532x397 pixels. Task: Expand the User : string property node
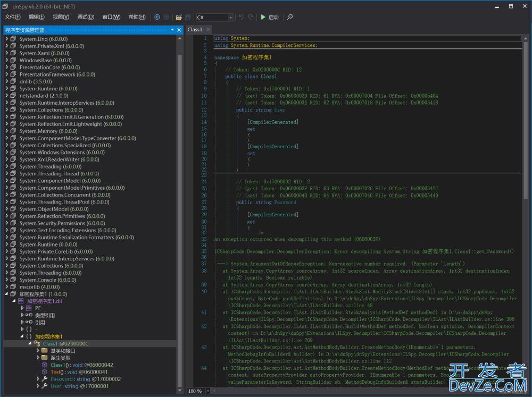click(38, 386)
